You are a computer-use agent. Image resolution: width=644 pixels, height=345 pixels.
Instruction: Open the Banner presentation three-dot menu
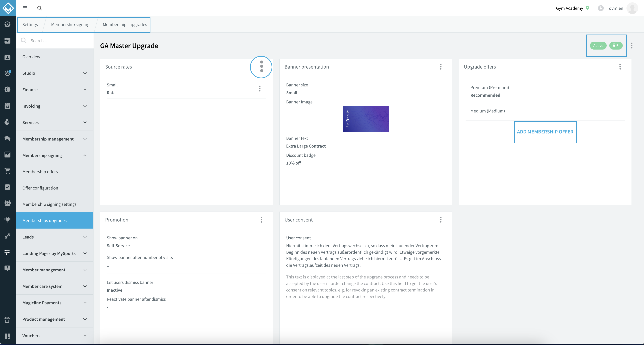coord(441,67)
